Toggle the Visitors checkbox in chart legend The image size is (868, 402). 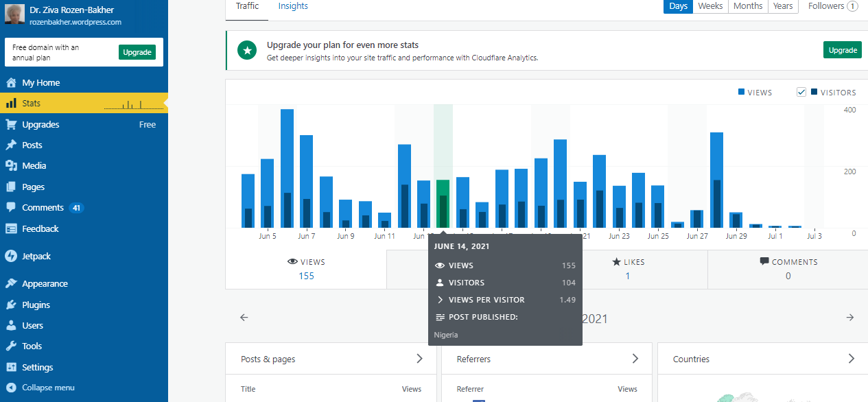click(x=801, y=92)
